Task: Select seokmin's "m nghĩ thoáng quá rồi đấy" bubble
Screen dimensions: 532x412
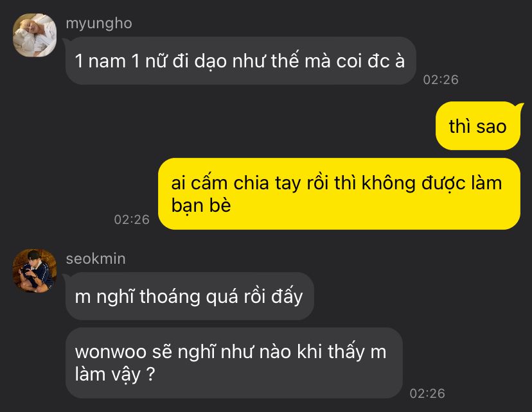Action: (190, 296)
